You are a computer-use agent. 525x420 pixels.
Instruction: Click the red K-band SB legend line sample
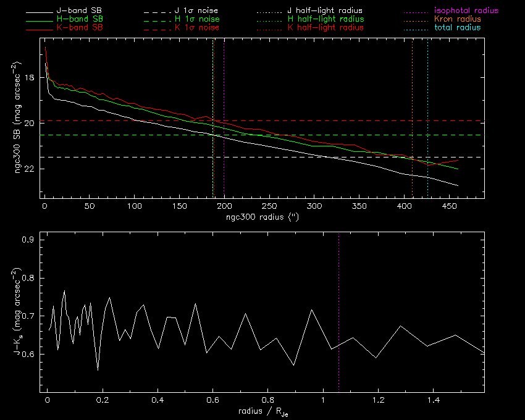(x=40, y=28)
